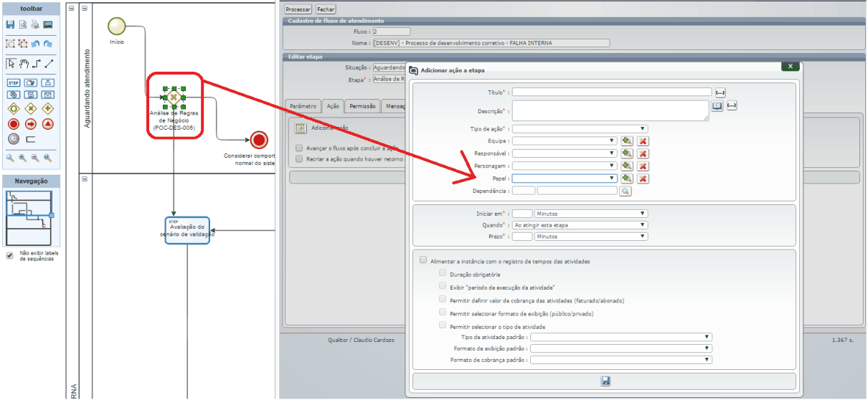Switch to the Parâmetro tab
The width and height of the screenshot is (868, 400).
tap(302, 106)
